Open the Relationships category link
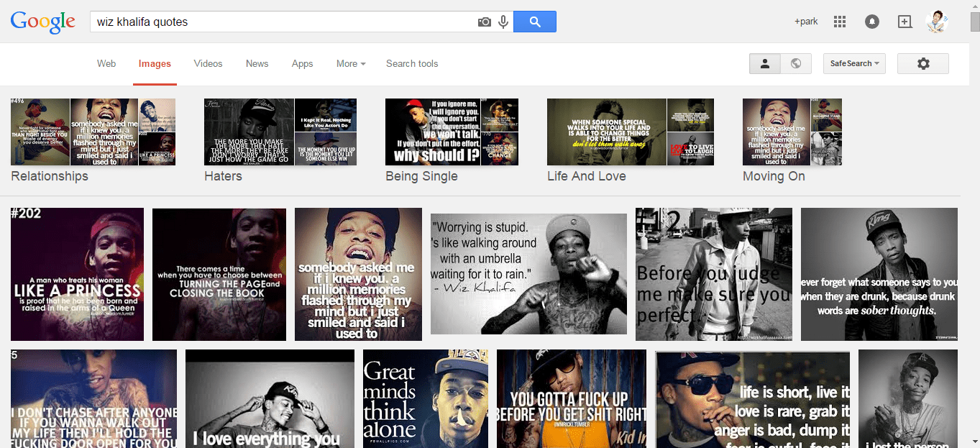Screen dimensions: 980x448 tap(50, 176)
